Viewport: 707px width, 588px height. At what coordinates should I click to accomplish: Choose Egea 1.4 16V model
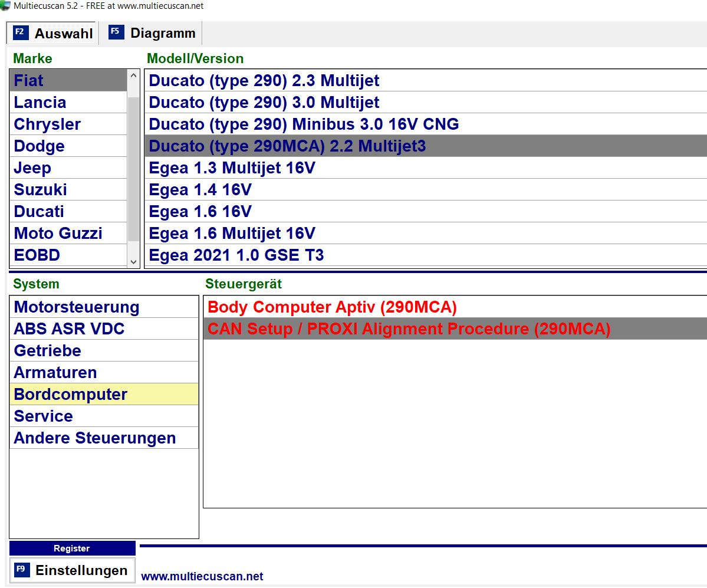[x=426, y=189]
